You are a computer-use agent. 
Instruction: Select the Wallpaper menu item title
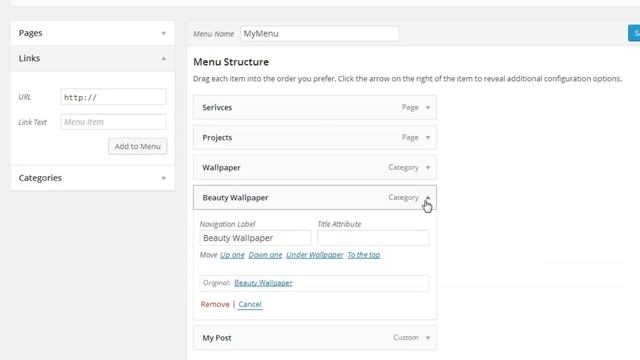click(221, 168)
